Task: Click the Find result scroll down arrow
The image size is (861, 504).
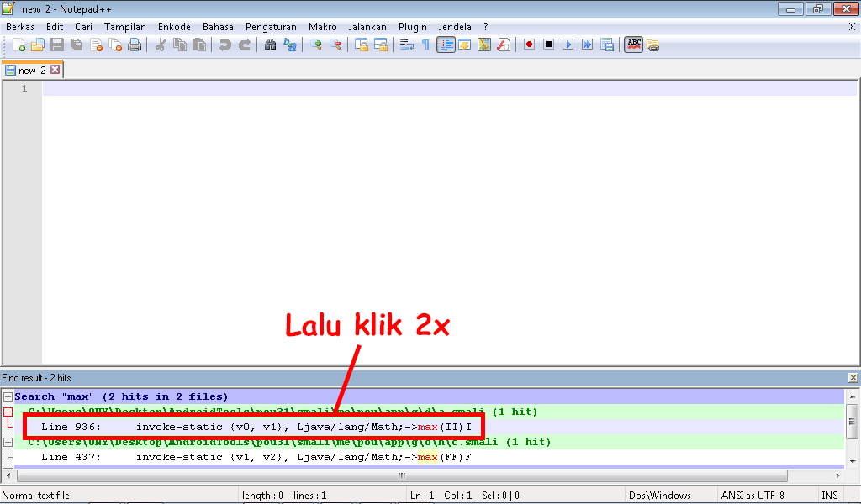Action: tap(853, 461)
